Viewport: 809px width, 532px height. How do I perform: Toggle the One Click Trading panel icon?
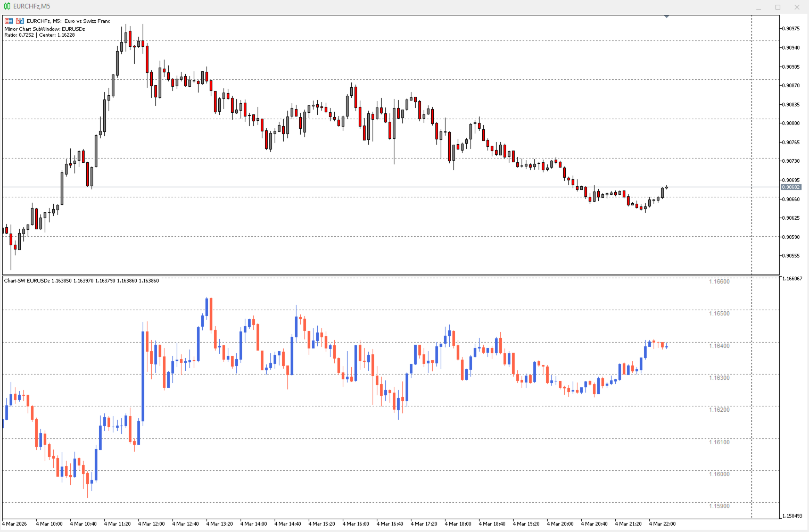20,21
